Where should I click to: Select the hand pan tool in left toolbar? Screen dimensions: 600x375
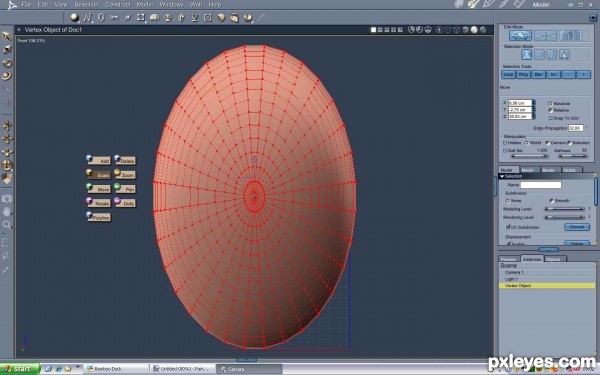7,211
